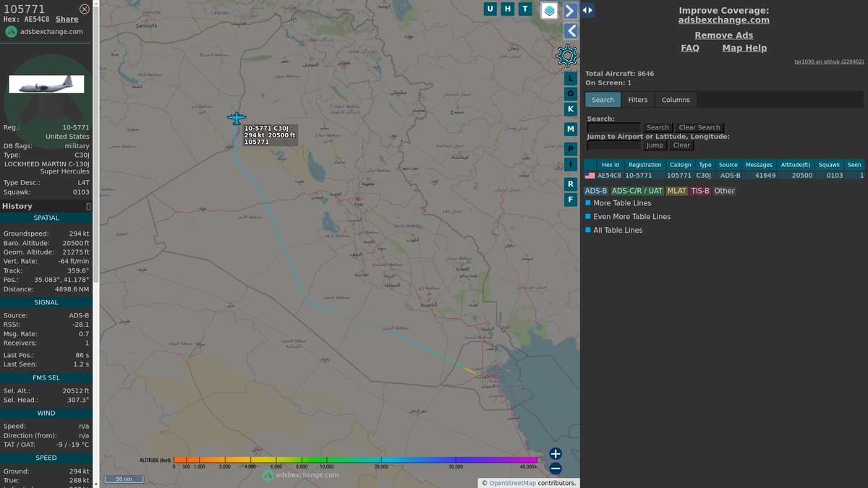Viewport: 868px width, 488px height.
Task: Click the right chevron sidebar button
Action: (570, 10)
